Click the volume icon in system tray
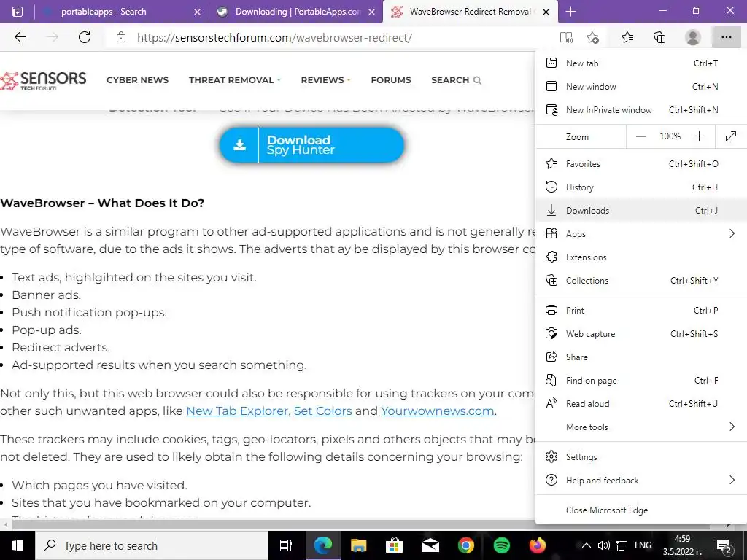 point(603,545)
